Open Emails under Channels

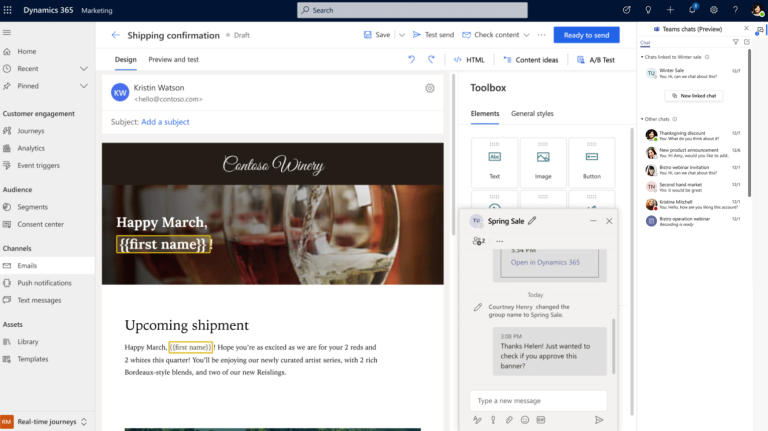tap(48, 265)
